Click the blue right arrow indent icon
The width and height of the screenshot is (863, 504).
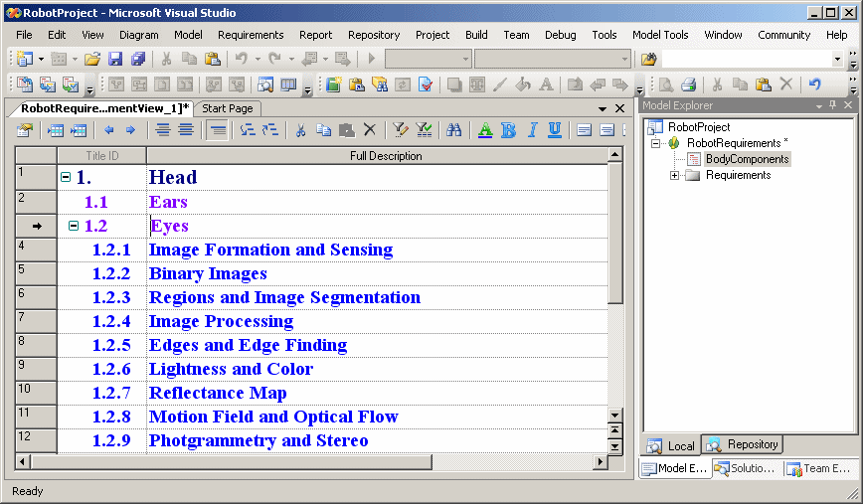[130, 130]
